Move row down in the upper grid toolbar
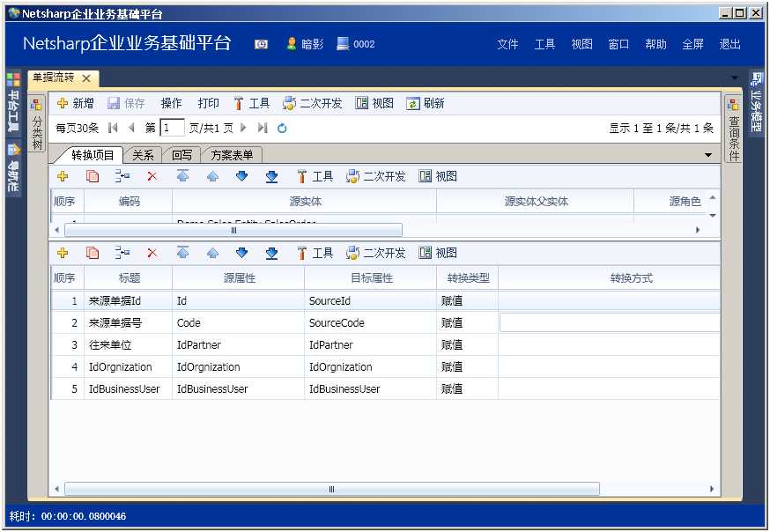 (241, 176)
